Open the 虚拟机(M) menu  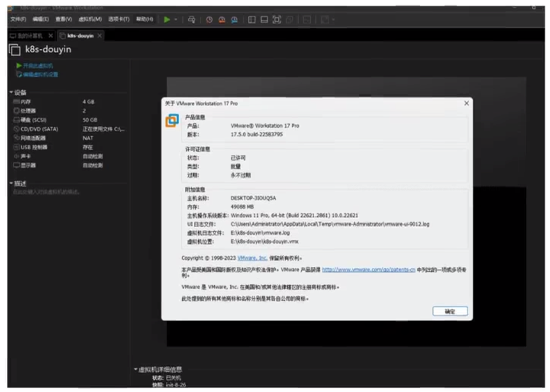point(90,19)
